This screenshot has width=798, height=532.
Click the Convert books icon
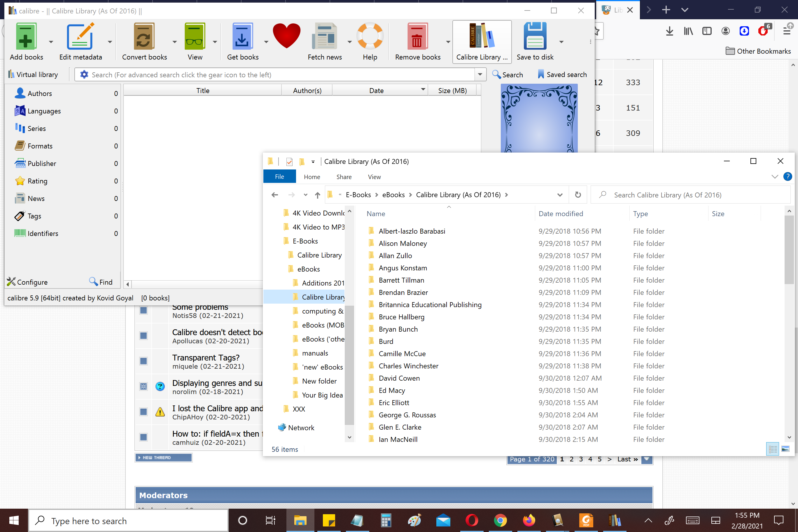coord(144,37)
